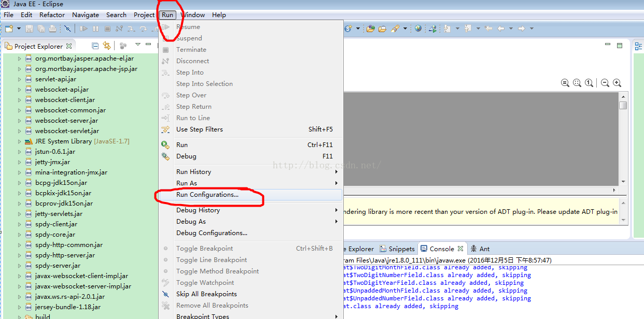Close the Project Explorer tab
The height and width of the screenshot is (319, 644).
point(69,46)
